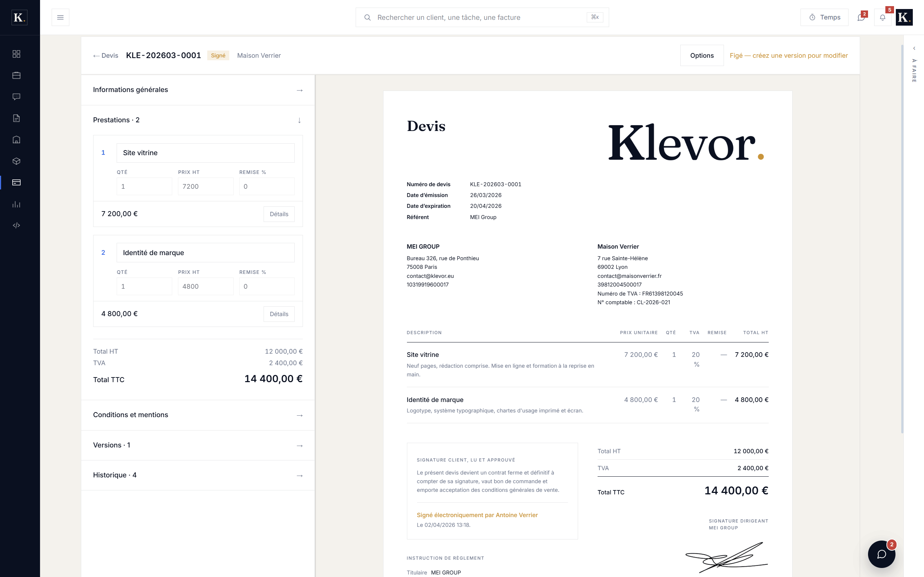924x577 pixels.
Task: Click the Signé status badge
Action: (218, 55)
